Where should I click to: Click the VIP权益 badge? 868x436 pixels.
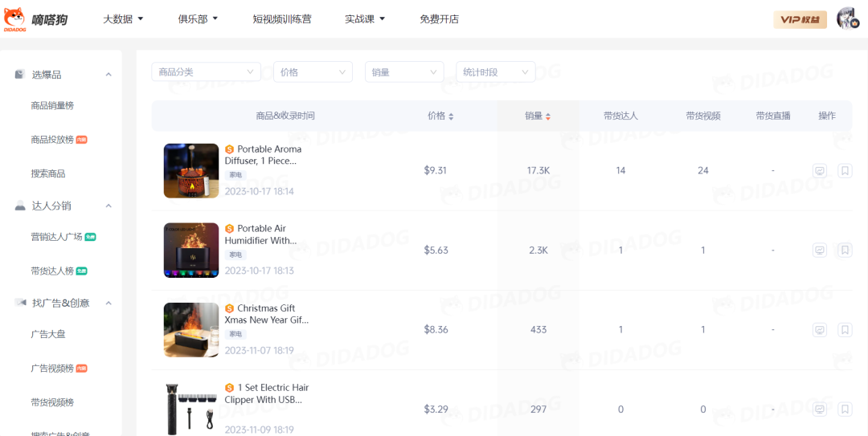point(800,19)
